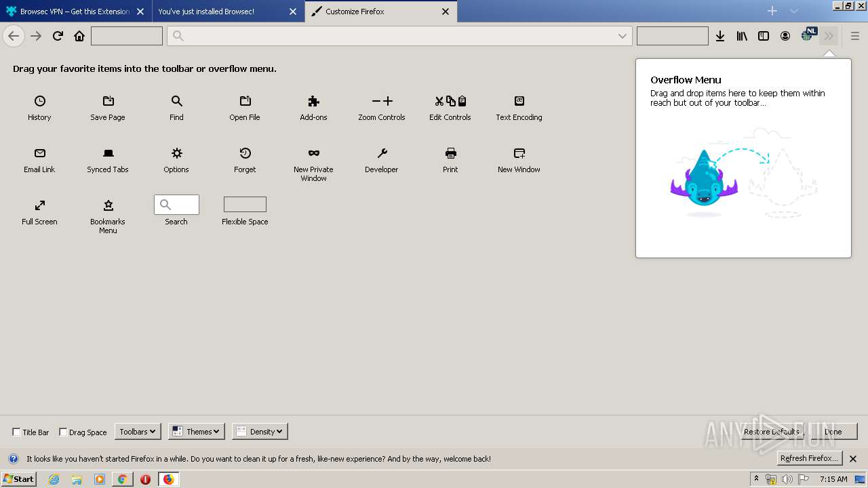The image size is (868, 488).
Task: Click inside the URL address bar
Action: (399, 36)
